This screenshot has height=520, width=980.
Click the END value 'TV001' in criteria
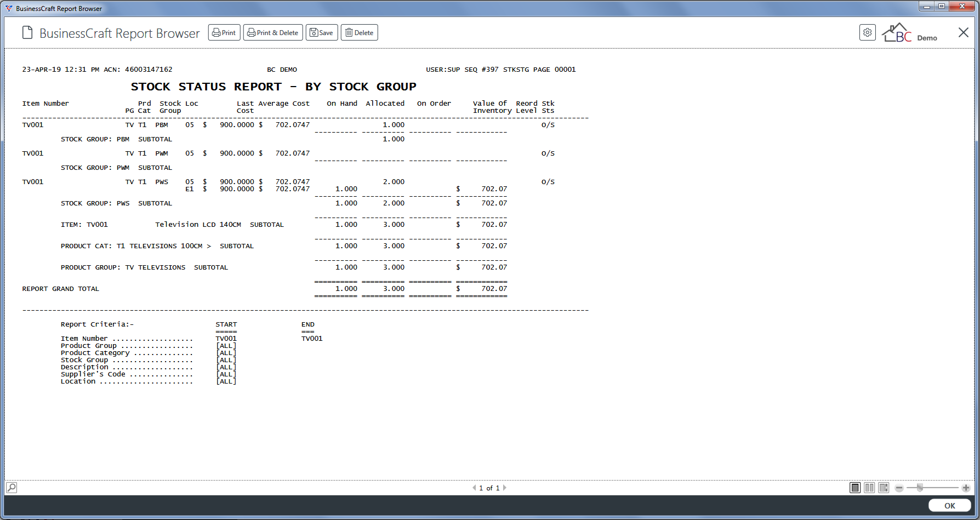[312, 339]
